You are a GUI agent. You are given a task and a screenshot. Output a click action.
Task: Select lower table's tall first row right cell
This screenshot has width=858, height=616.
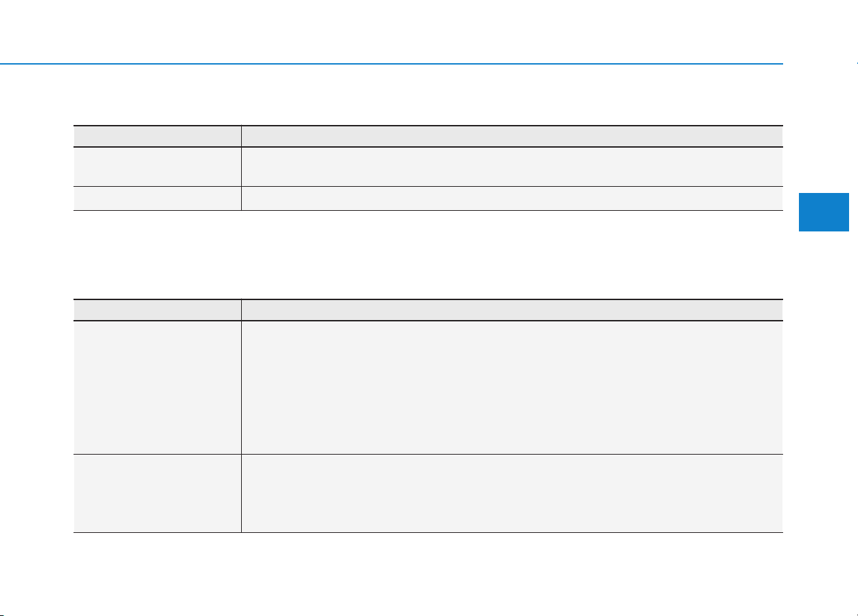[x=512, y=387]
